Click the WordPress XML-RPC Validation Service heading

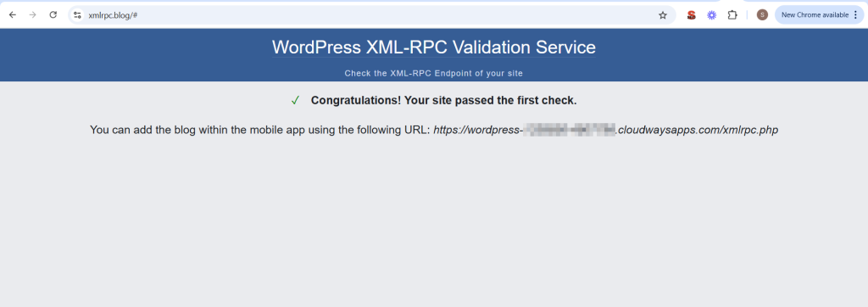tap(433, 47)
